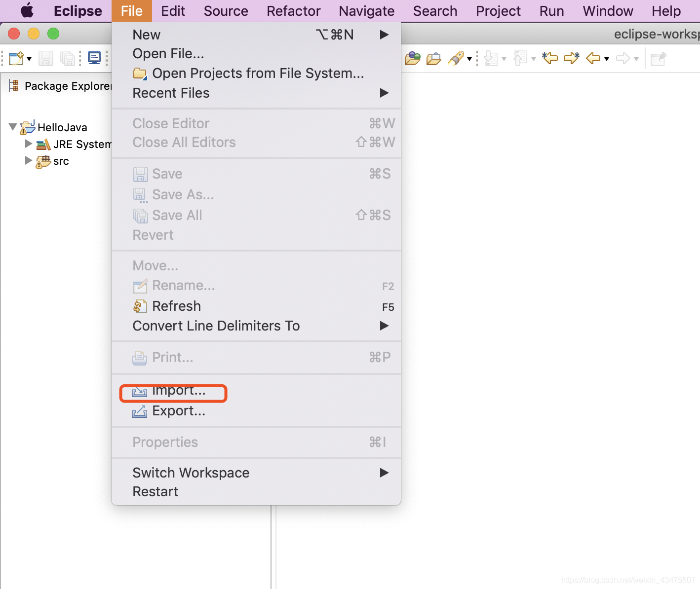
Task: Click the Previous Annotation toolbar icon
Action: (520, 59)
